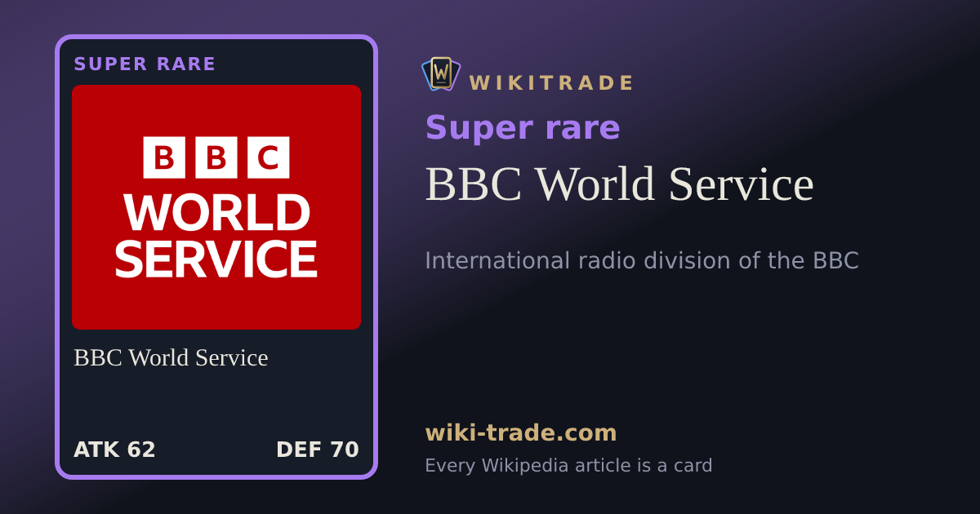The image size is (980, 514).
Task: Click the card's 'BBC World Service' name
Action: pos(171,357)
